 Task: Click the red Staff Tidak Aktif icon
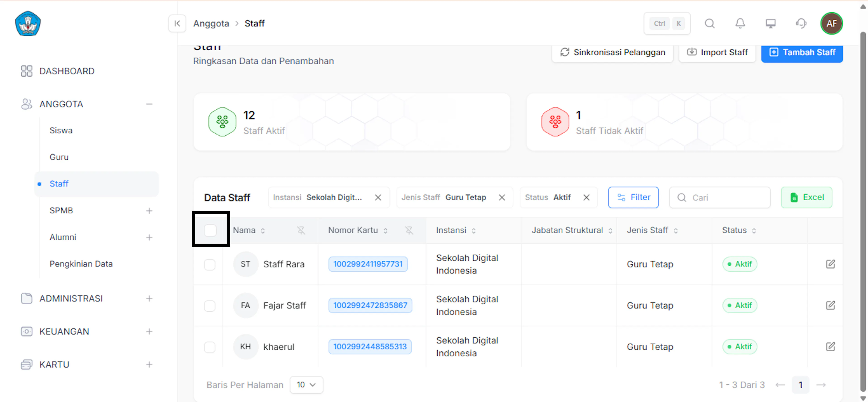pos(555,122)
